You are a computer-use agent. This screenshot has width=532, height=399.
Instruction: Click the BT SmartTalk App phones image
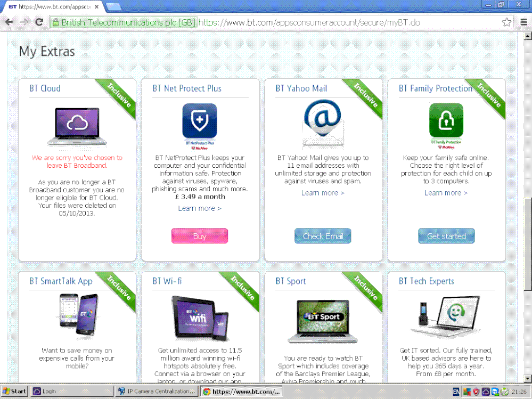click(78, 315)
